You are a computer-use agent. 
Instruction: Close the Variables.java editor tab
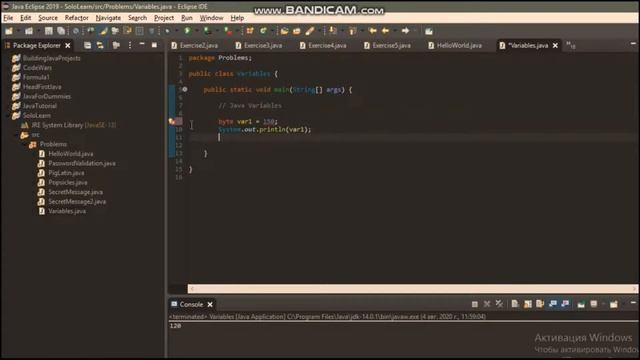coord(555,45)
